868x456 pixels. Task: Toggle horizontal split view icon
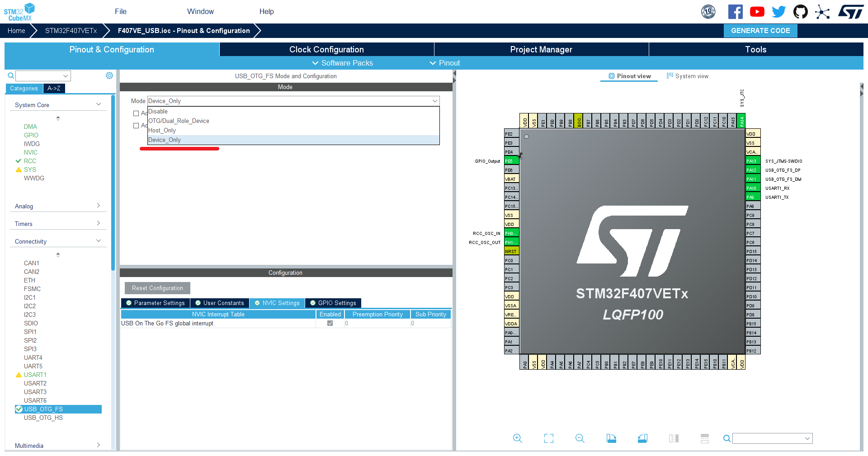(705, 438)
